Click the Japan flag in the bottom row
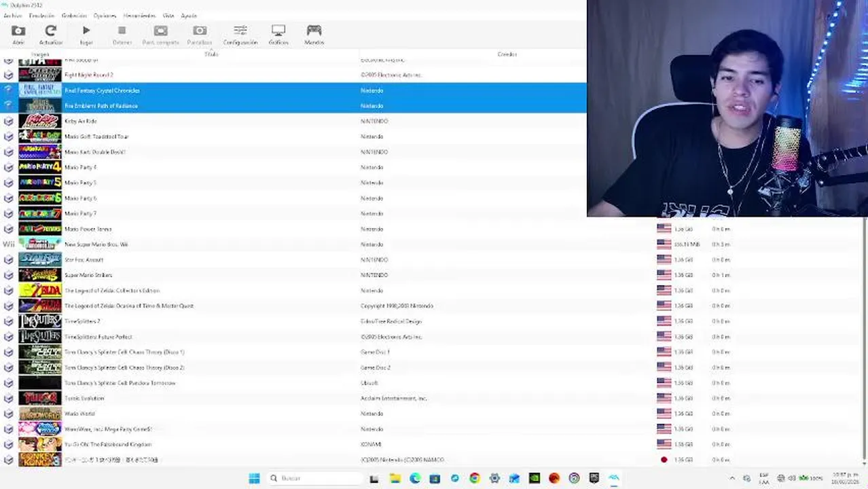Viewport: 868px width, 489px height. [x=664, y=460]
